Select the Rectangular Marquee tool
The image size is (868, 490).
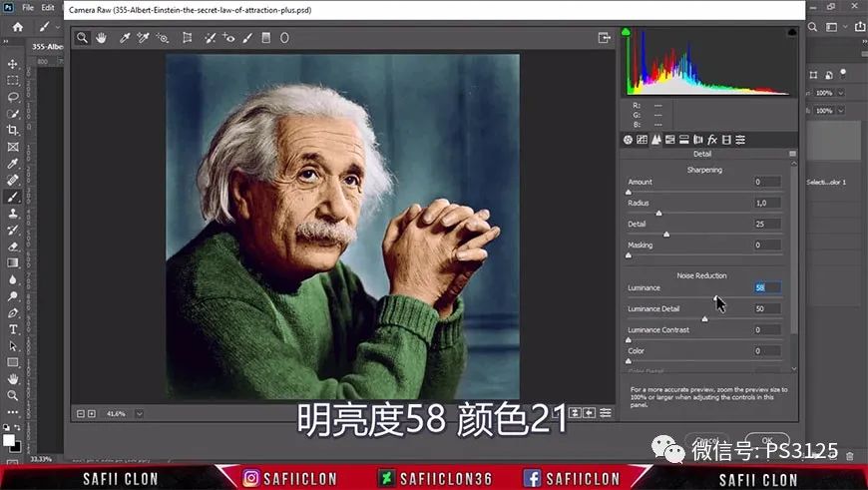[x=12, y=81]
